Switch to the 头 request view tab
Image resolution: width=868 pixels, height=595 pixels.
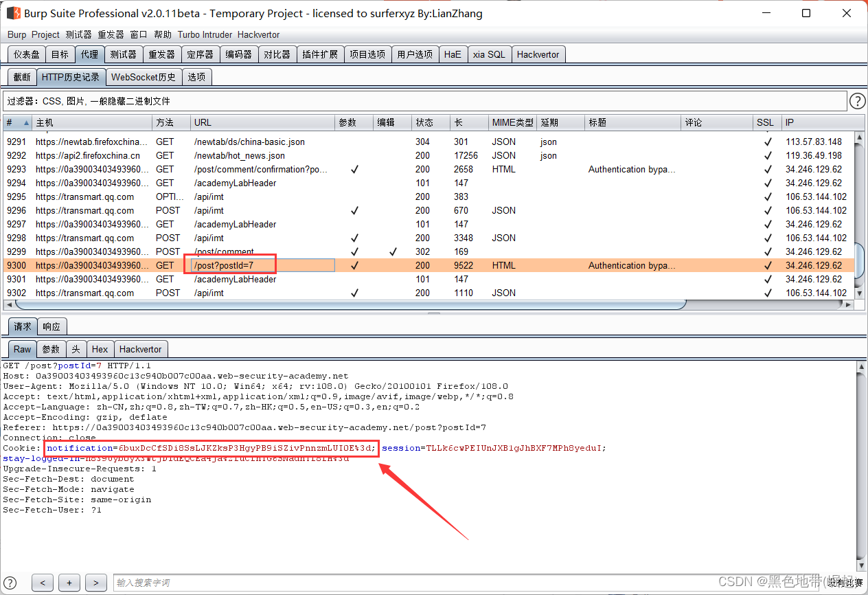(x=76, y=349)
